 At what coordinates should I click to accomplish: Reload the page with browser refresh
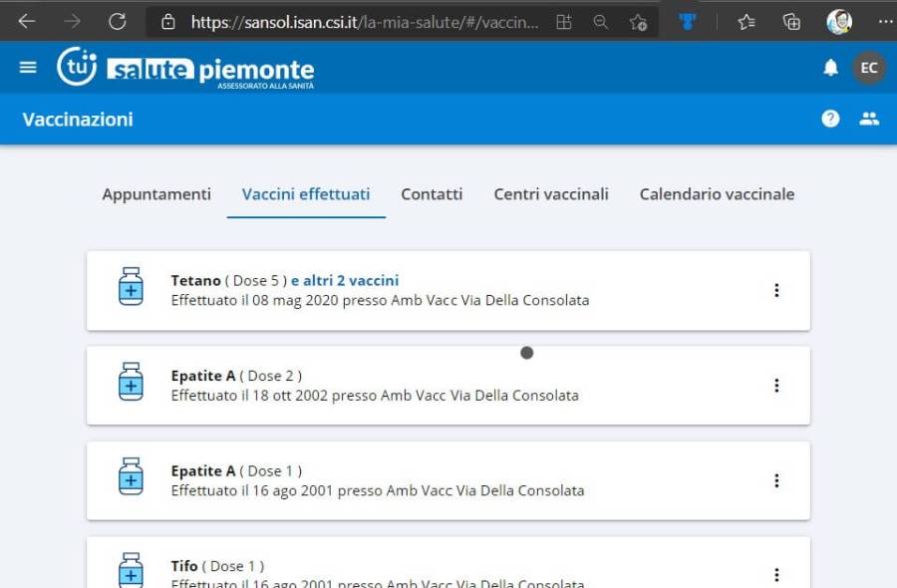[x=118, y=21]
